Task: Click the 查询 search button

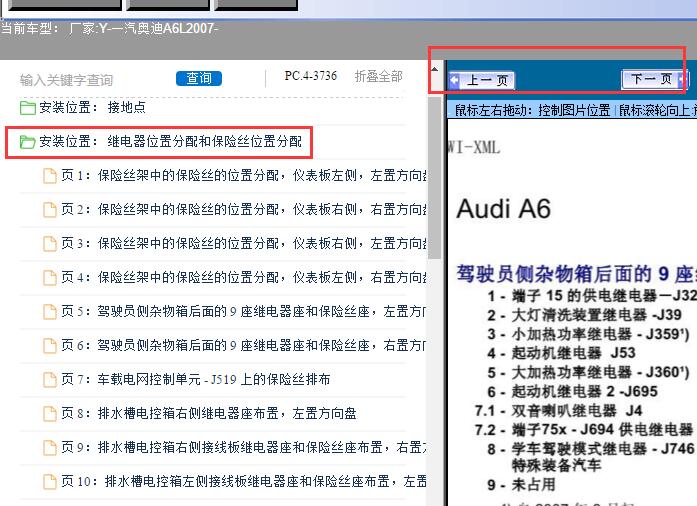Action: (199, 78)
